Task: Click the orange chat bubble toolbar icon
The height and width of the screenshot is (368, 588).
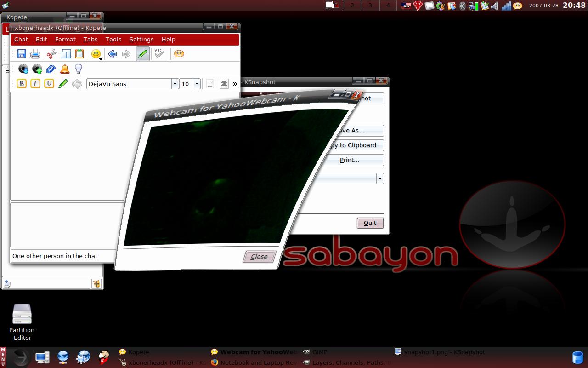Action: tap(179, 54)
